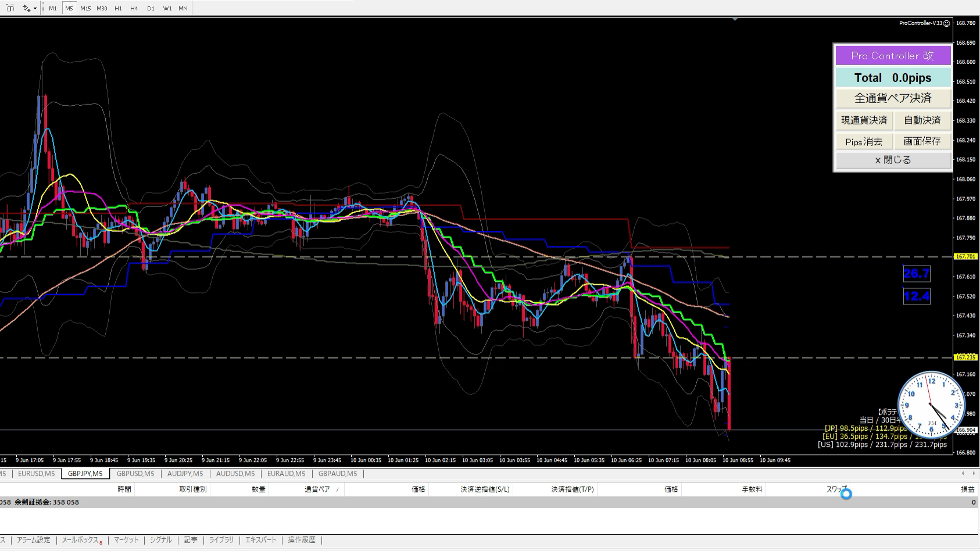980x551 pixels.
Task: Click スワップ column header
Action: 837,489
